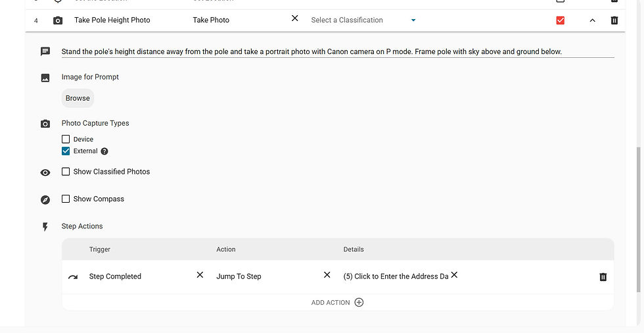
Task: Click the Photo Capture Types camera icon
Action: pyautogui.click(x=45, y=124)
